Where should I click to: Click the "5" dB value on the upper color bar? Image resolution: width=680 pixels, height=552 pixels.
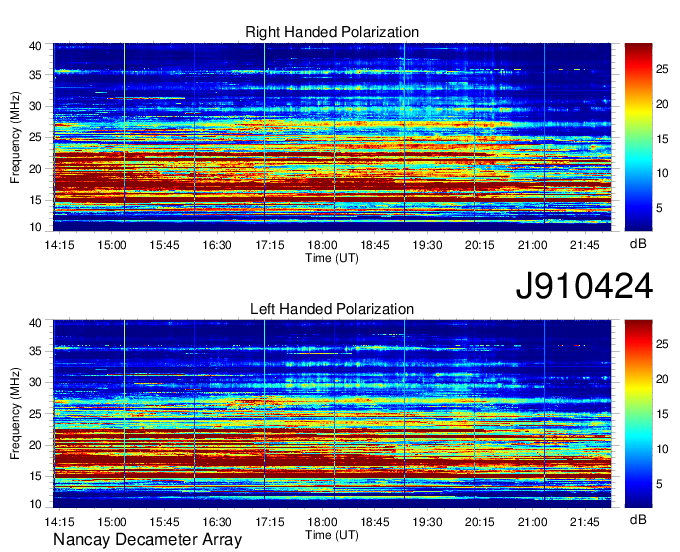pos(659,208)
